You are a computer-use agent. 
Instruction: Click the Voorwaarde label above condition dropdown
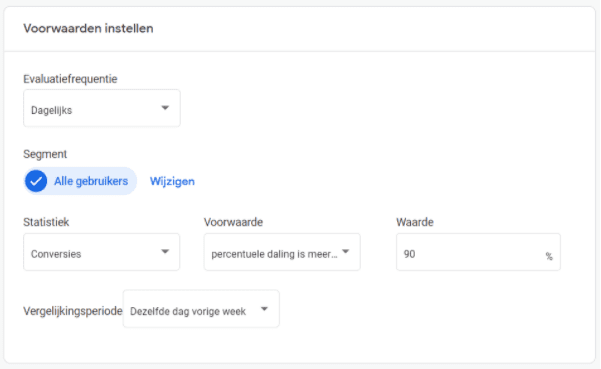click(x=233, y=222)
